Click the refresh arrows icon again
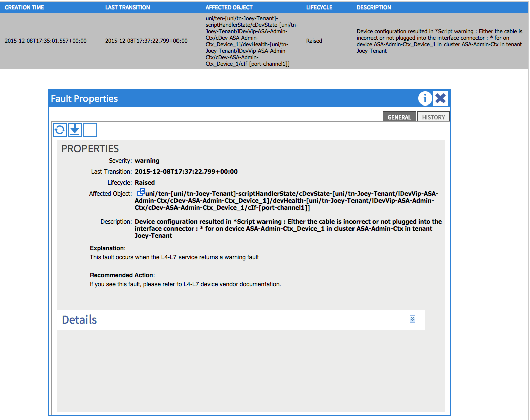Viewport: 530px width, 420px height. 59,129
